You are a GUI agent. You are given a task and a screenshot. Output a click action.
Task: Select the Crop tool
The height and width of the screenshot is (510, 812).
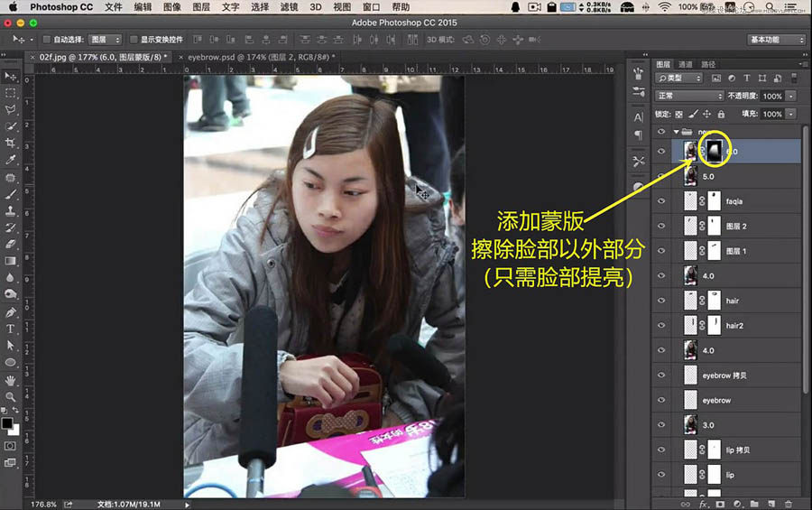(10, 143)
